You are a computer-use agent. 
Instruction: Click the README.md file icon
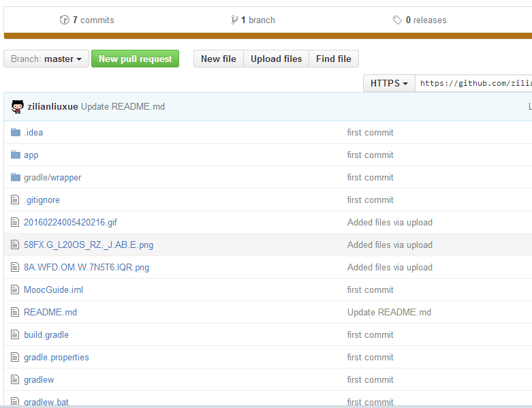[x=16, y=312]
